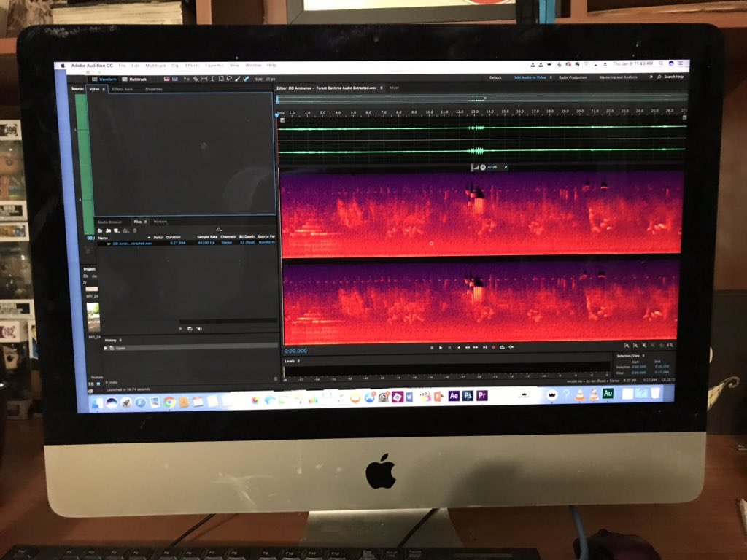Click the editor Rewind button
This screenshot has width=747, height=560.
468,348
